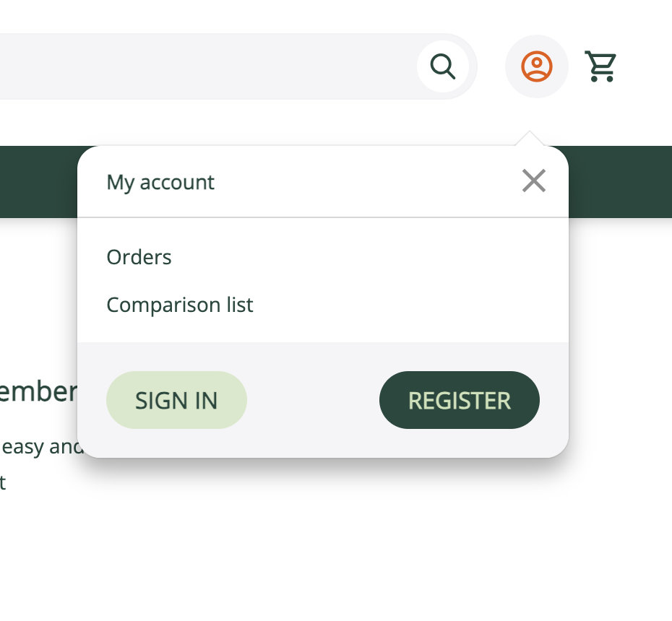Screen dimensions: 672x621
Task: Click the popup's triangular pointer arrow
Action: tap(530, 139)
